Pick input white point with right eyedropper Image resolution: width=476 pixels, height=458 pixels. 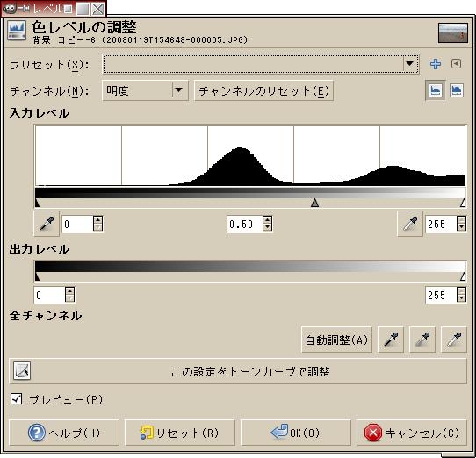(410, 224)
